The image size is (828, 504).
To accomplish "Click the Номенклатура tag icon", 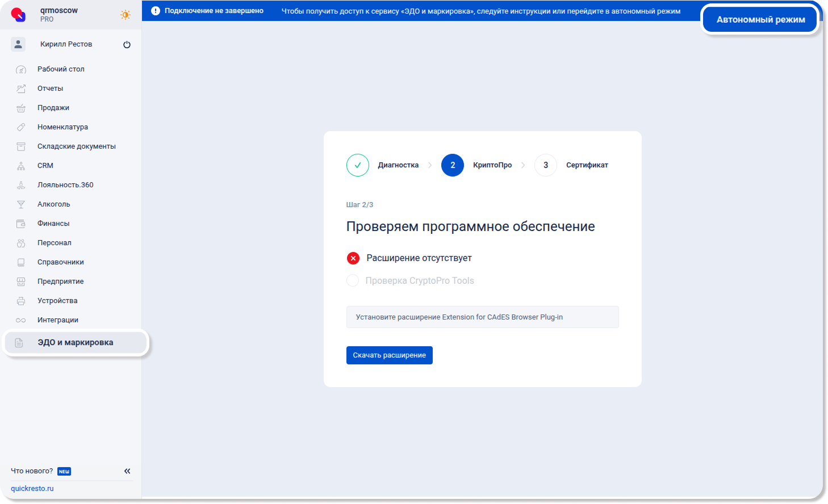I will click(x=21, y=127).
